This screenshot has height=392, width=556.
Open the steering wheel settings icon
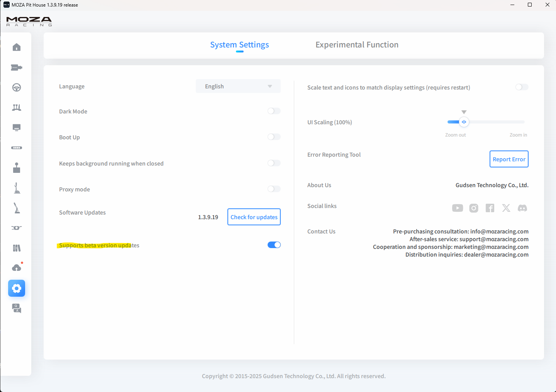click(17, 88)
